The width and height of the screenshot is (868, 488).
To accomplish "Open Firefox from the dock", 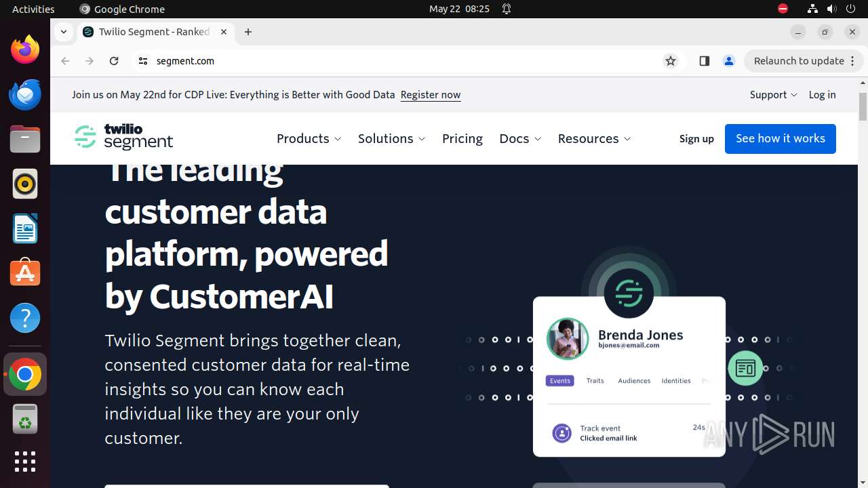I will (x=25, y=49).
